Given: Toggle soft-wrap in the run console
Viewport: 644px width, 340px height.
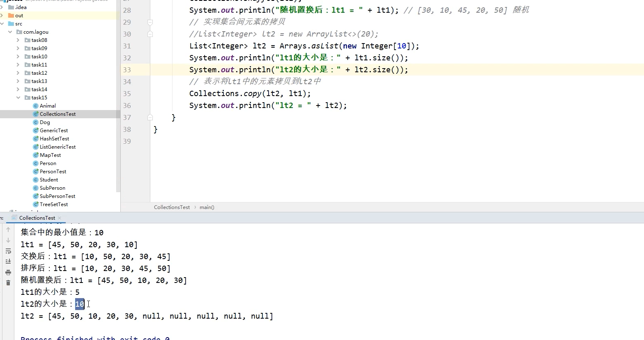Looking at the screenshot, I should coord(8,251).
